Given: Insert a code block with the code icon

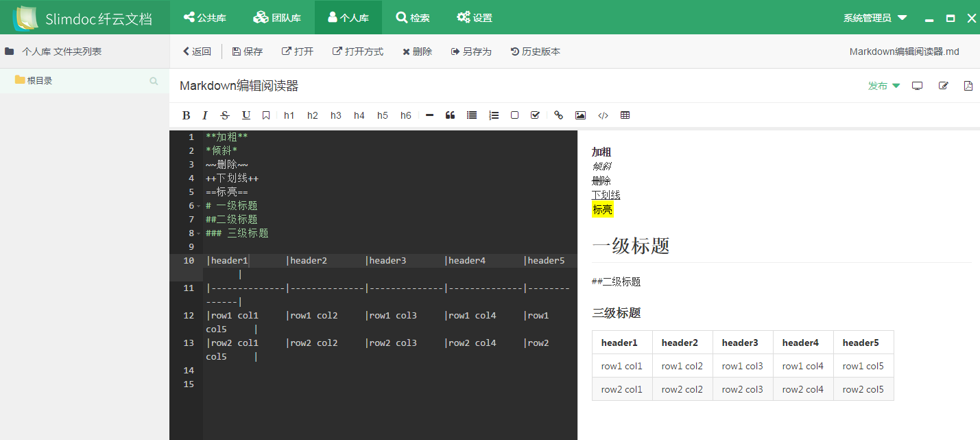Looking at the screenshot, I should coord(603,115).
